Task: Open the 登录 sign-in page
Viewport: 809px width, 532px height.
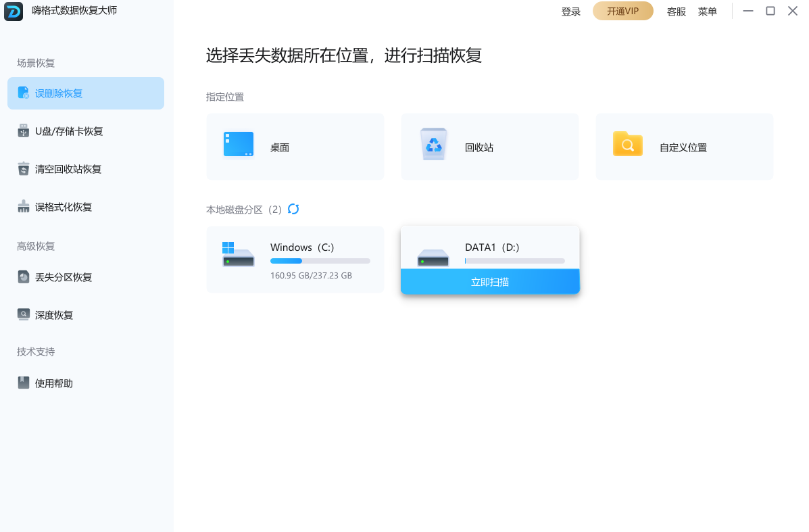Action: tap(571, 11)
